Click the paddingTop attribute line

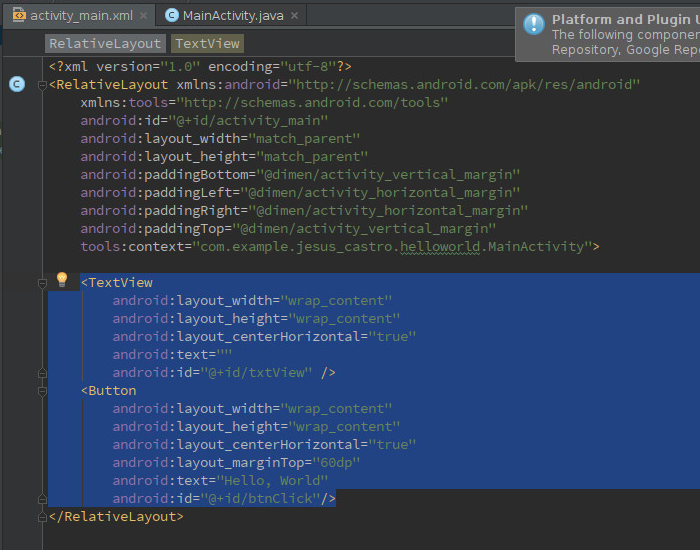click(x=288, y=229)
